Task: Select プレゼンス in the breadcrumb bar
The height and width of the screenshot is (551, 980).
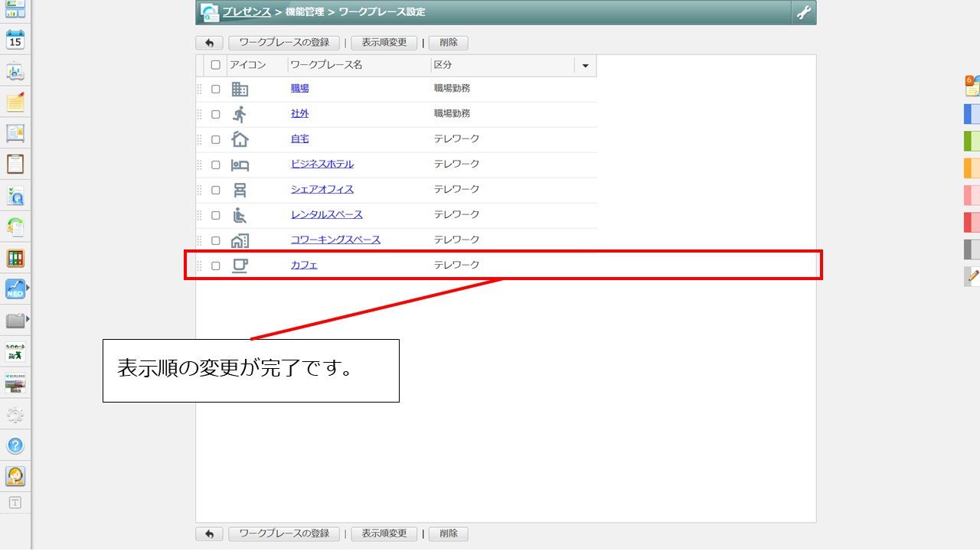Action: pos(245,11)
